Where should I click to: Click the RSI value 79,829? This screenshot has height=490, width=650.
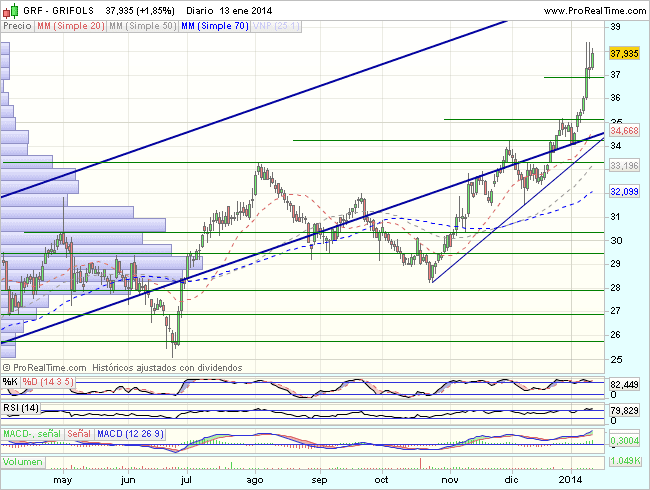tap(624, 411)
